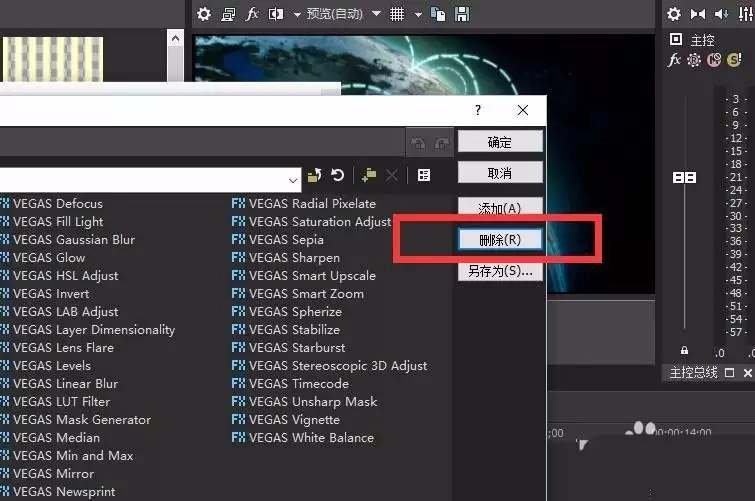Click square icon beside 主控 label
This screenshot has height=501, width=755.
676,39
